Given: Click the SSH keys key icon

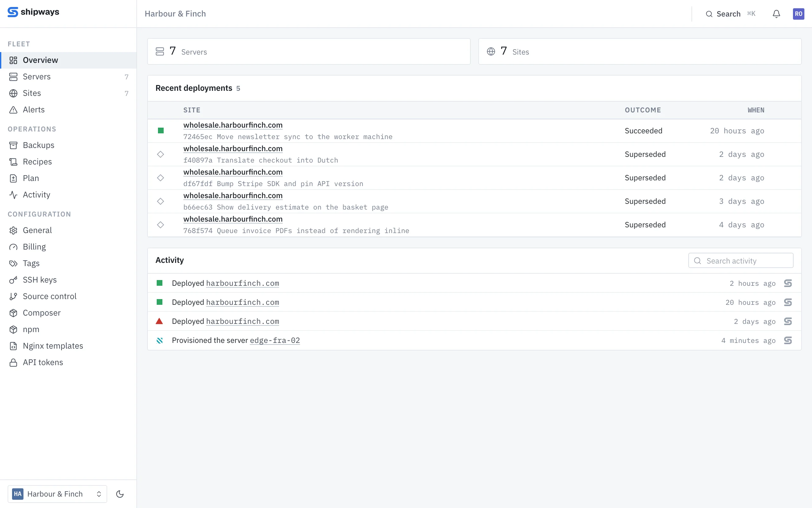Looking at the screenshot, I should [x=13, y=280].
